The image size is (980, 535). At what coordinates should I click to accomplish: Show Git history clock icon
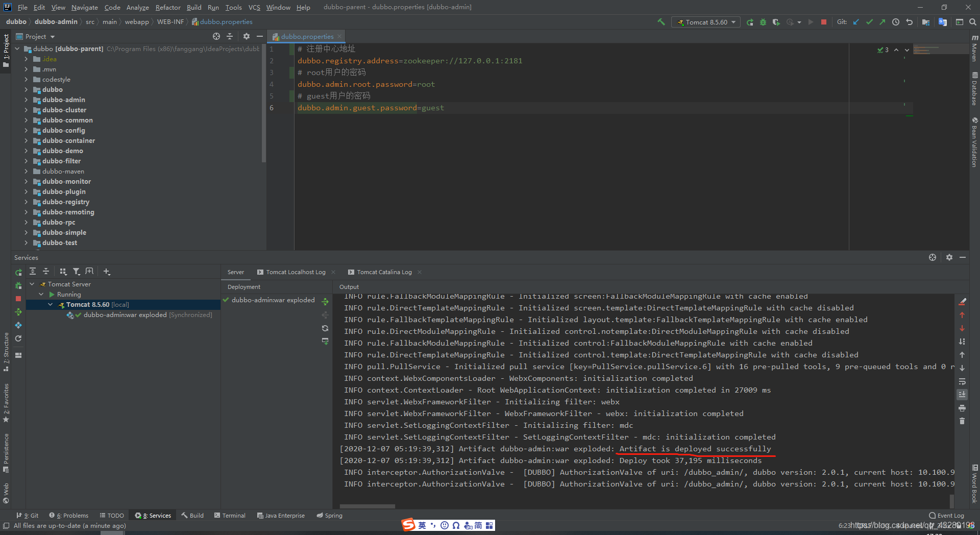pyautogui.click(x=896, y=22)
